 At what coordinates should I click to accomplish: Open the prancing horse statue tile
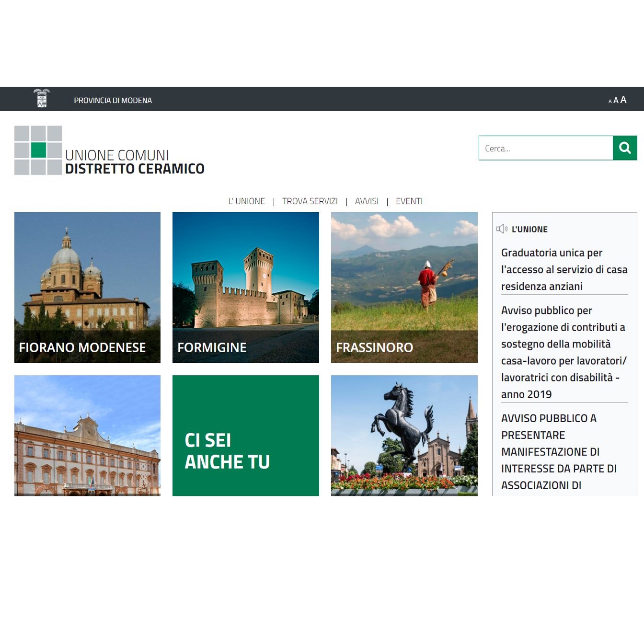pos(404,436)
